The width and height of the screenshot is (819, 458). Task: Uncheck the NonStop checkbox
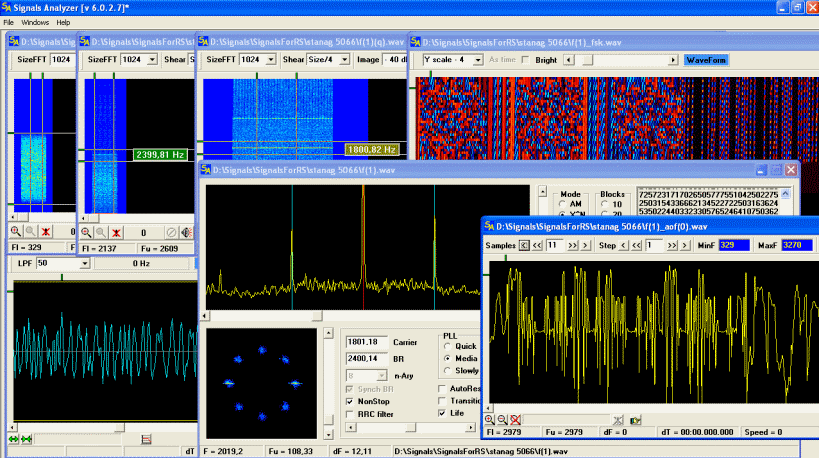349,400
